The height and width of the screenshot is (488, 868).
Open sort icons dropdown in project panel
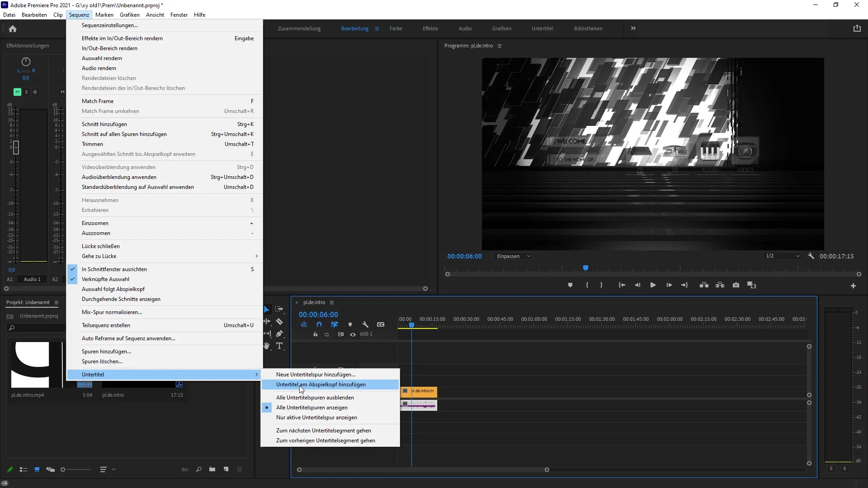(108, 469)
